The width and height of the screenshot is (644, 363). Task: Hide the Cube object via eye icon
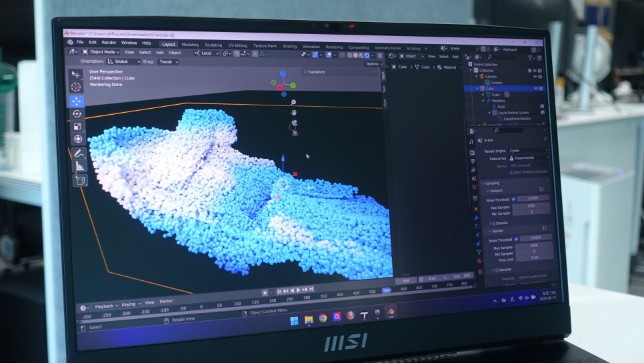pos(535,88)
